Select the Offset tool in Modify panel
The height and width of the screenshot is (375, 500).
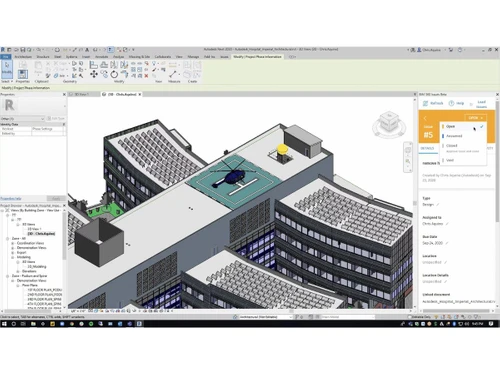[x=104, y=64]
